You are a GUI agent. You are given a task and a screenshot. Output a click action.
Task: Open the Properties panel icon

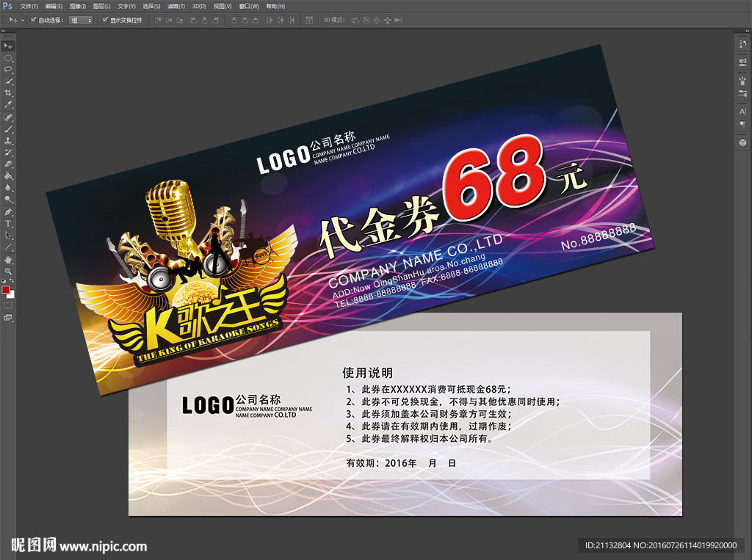742,62
